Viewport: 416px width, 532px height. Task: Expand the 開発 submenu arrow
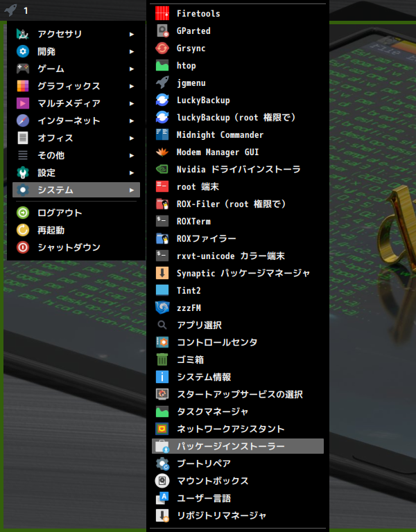click(x=132, y=51)
